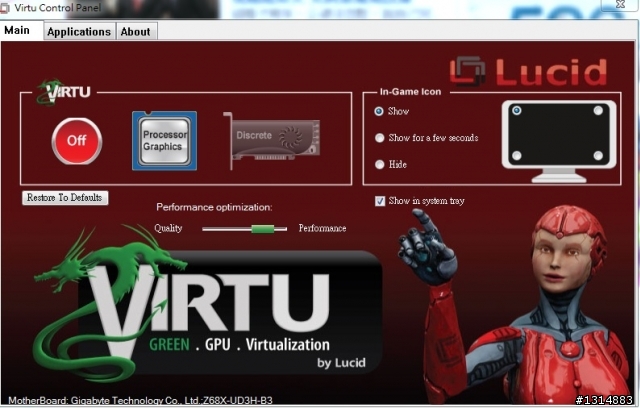This screenshot has height=408, width=640.
Task: Click the MotherBoard info text
Action: click(140, 400)
